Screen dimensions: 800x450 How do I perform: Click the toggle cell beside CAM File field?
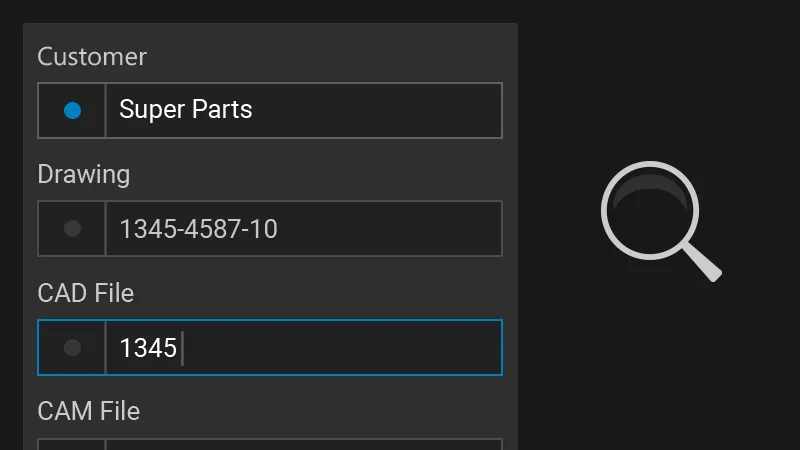72,445
